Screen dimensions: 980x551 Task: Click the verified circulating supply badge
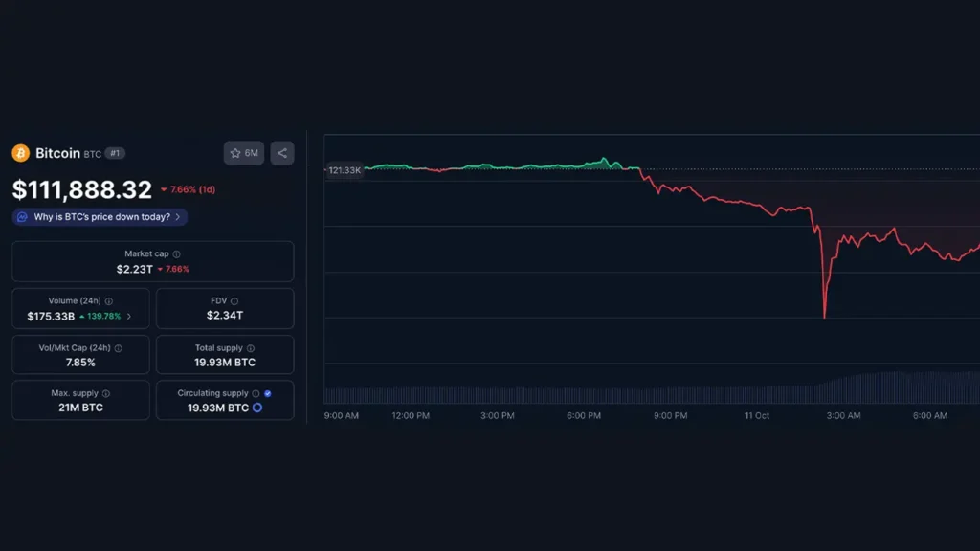coord(268,393)
